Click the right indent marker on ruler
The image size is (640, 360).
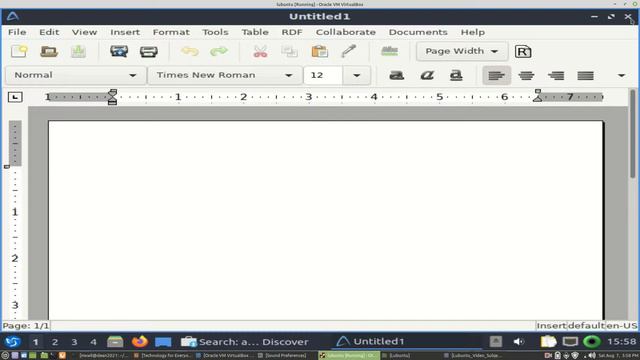coord(538,96)
